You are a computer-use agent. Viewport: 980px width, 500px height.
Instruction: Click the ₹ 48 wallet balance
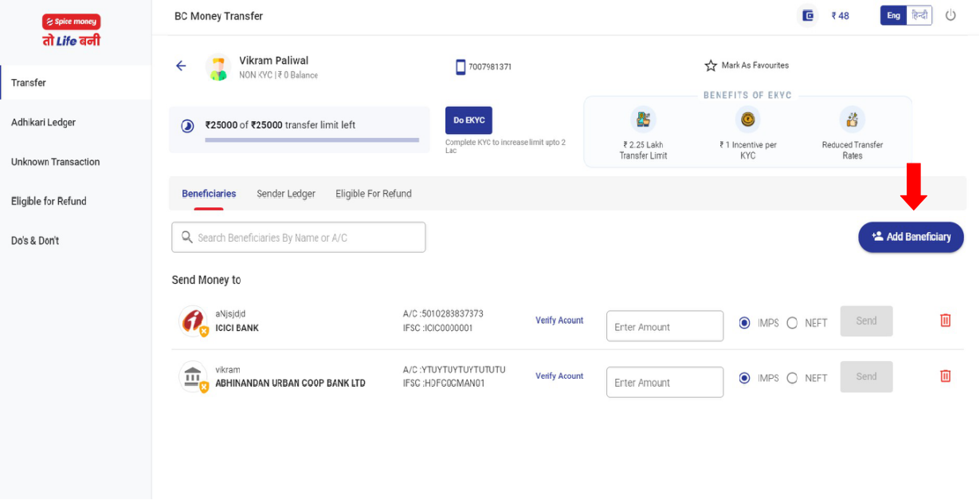point(840,16)
